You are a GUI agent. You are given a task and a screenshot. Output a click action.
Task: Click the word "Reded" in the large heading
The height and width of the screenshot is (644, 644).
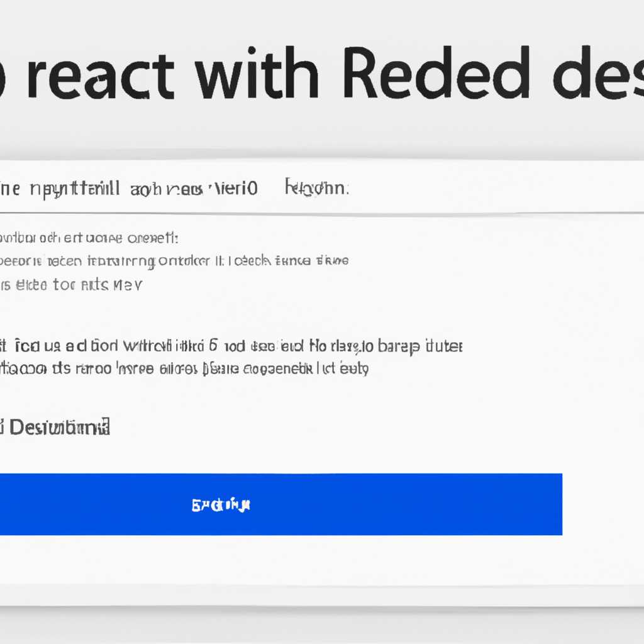[436, 73]
